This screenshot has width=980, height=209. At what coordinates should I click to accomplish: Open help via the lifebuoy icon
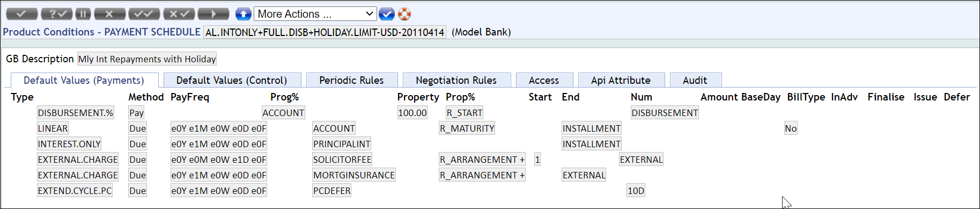click(404, 14)
